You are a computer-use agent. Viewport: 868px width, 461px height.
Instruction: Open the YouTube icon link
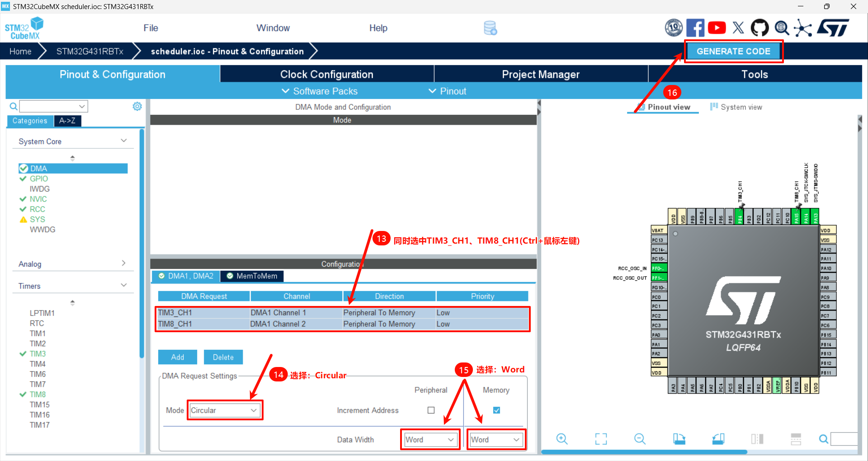[717, 28]
